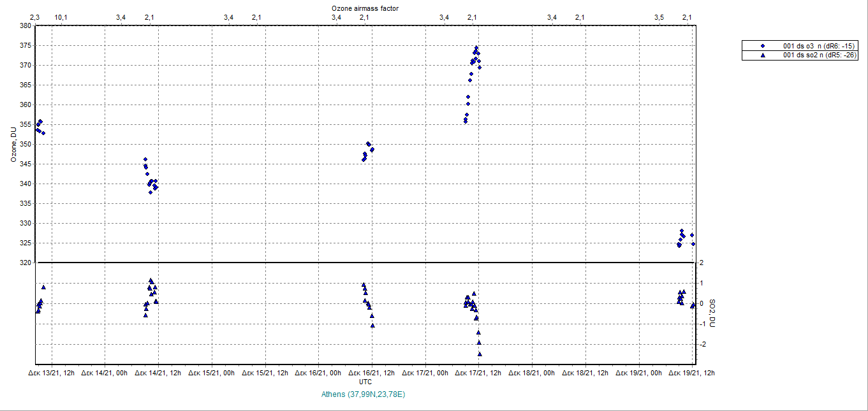Click the triangle marker in the legend
The height and width of the screenshot is (411, 868).
point(762,55)
